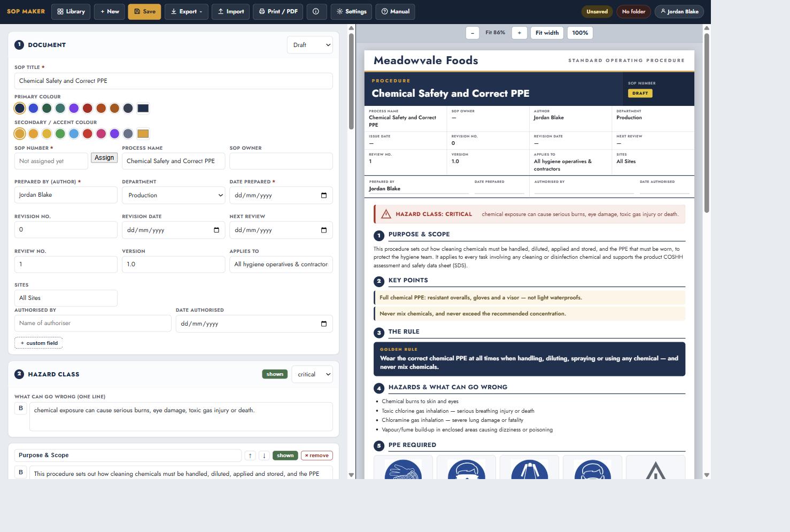Create a New SOP document
This screenshot has height=532, width=790.
tap(110, 11)
